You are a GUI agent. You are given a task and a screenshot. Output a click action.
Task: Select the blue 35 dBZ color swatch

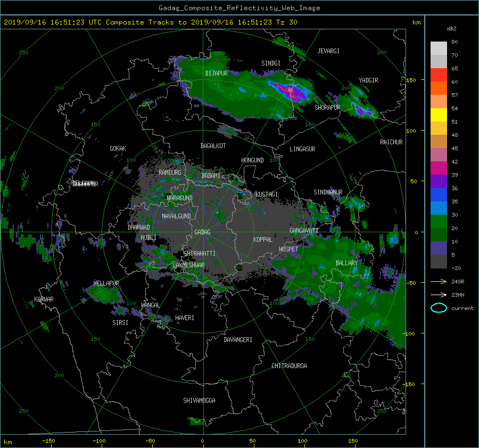pos(439,194)
